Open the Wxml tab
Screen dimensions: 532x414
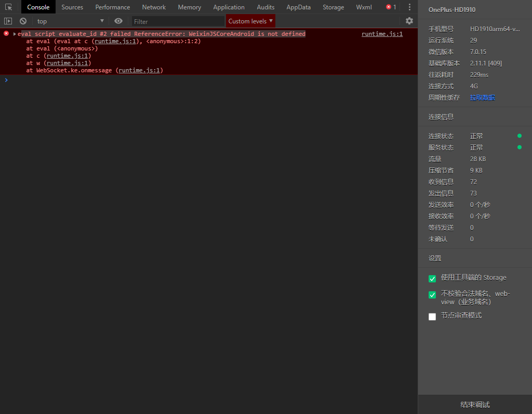point(364,7)
